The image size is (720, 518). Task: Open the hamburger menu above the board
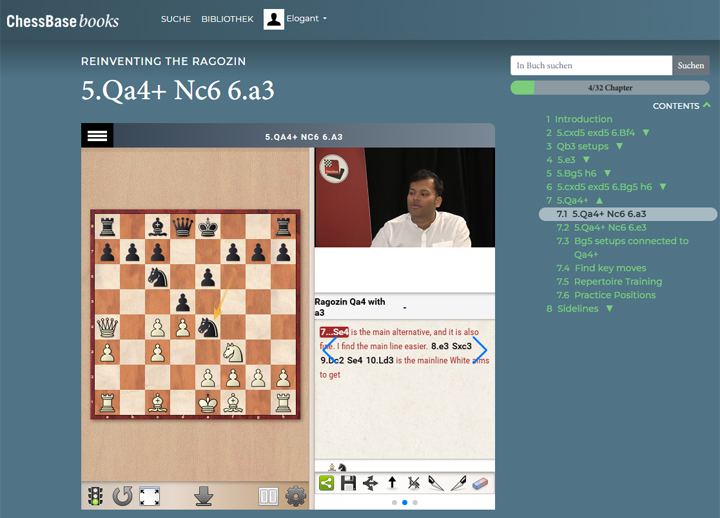(97, 136)
